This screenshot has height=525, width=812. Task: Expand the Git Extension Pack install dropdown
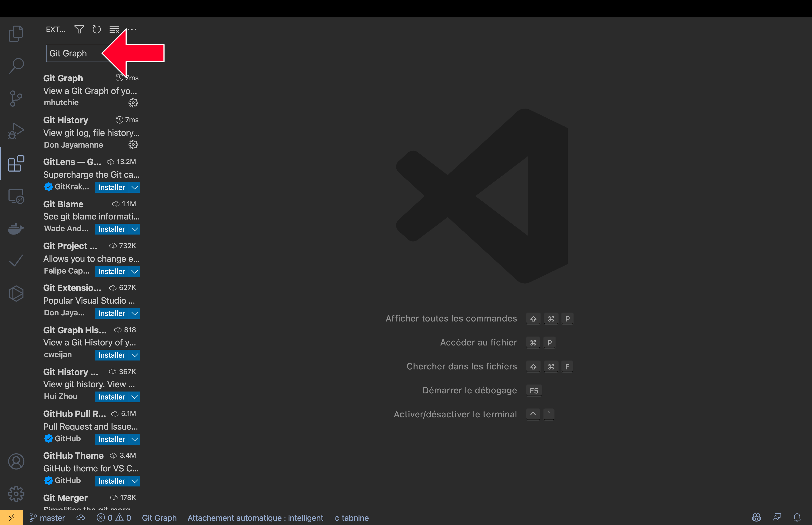(135, 313)
